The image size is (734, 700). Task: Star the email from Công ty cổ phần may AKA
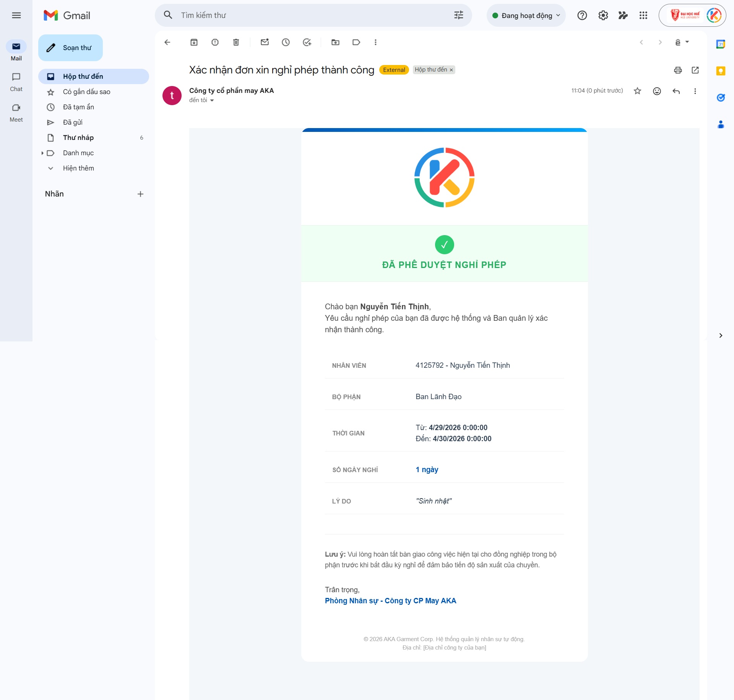click(x=637, y=91)
